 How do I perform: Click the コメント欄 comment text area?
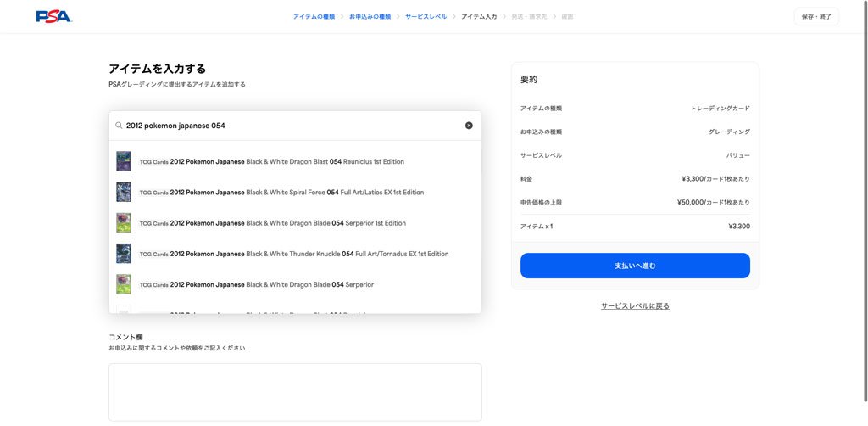click(295, 392)
